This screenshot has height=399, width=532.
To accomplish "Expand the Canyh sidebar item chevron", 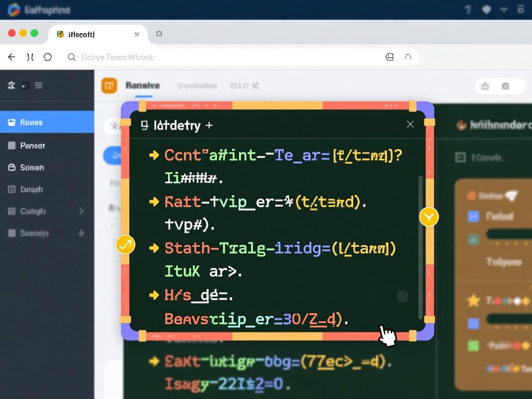I will 81,211.
